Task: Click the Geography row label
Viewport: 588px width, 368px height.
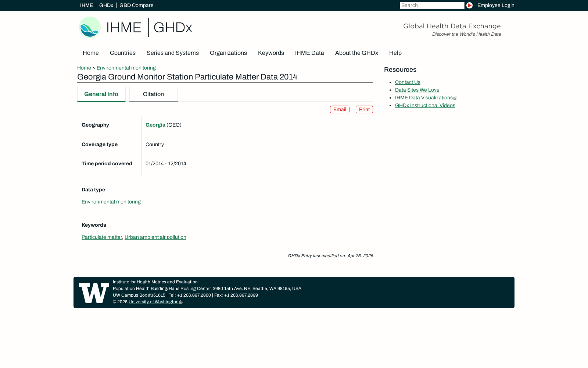Action: [95, 125]
